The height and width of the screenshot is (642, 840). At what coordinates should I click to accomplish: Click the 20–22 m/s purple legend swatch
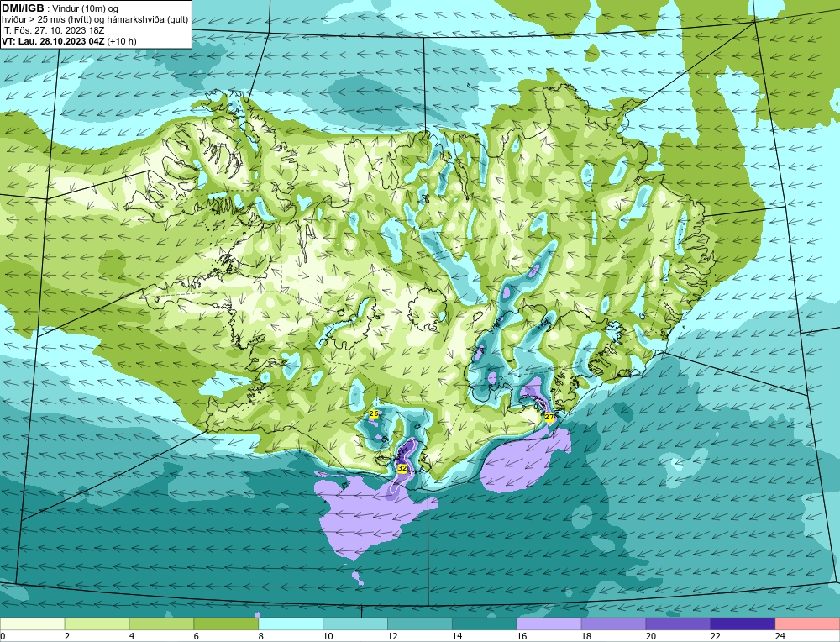(x=678, y=624)
